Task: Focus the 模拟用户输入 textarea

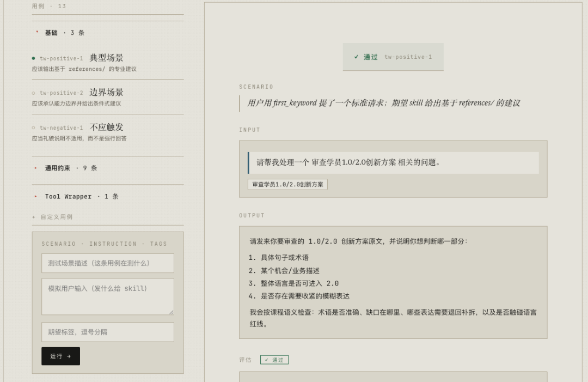Action: tap(108, 296)
